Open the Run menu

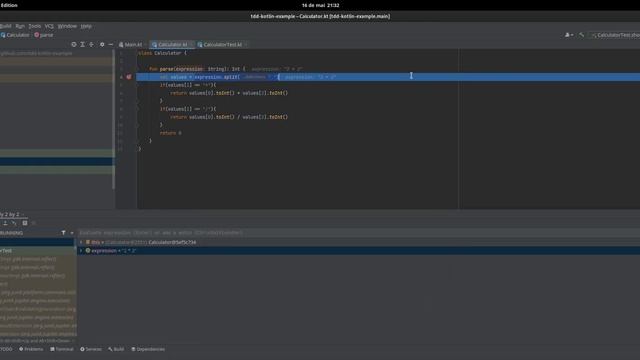(20, 26)
